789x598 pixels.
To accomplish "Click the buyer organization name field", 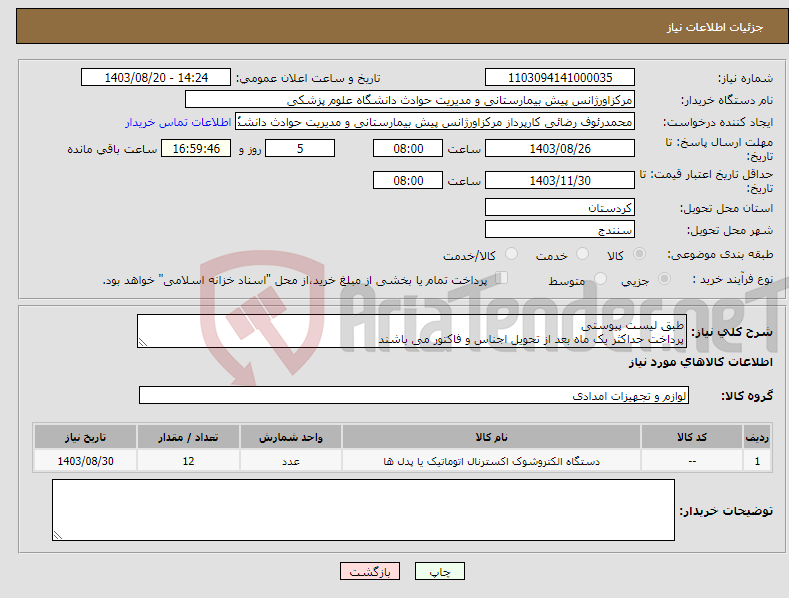I will point(410,100).
